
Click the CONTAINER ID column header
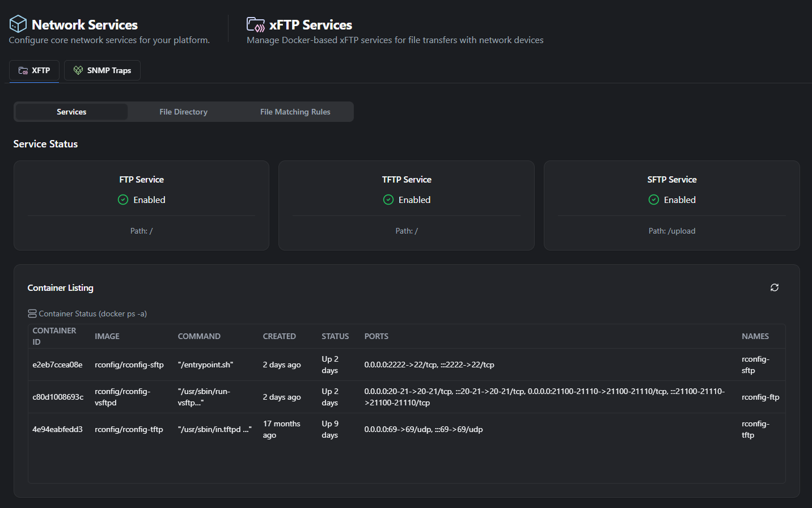54,336
